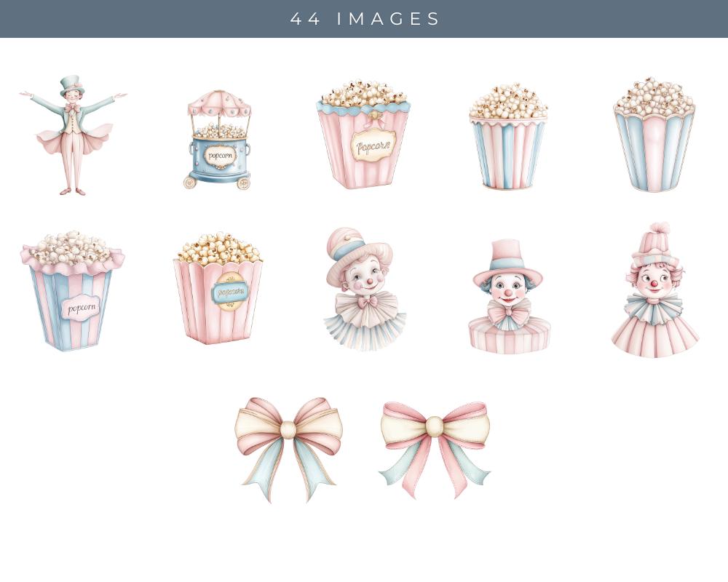Image resolution: width=728 pixels, height=582 pixels.
Task: Select the umbrella canopy of the popcorn cart
Action: (x=218, y=102)
